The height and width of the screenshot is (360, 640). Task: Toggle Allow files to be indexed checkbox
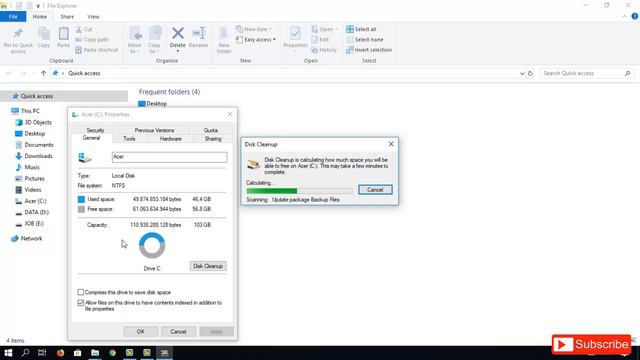coord(81,303)
